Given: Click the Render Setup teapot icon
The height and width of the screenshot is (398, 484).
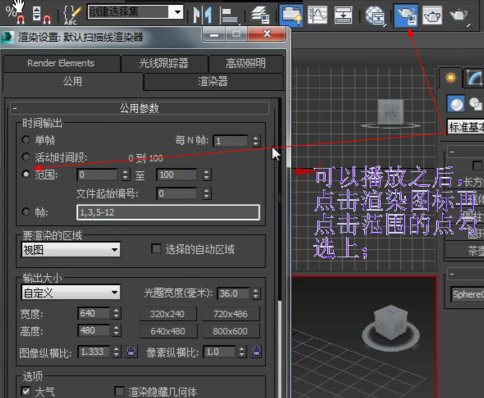Looking at the screenshot, I should [406, 15].
